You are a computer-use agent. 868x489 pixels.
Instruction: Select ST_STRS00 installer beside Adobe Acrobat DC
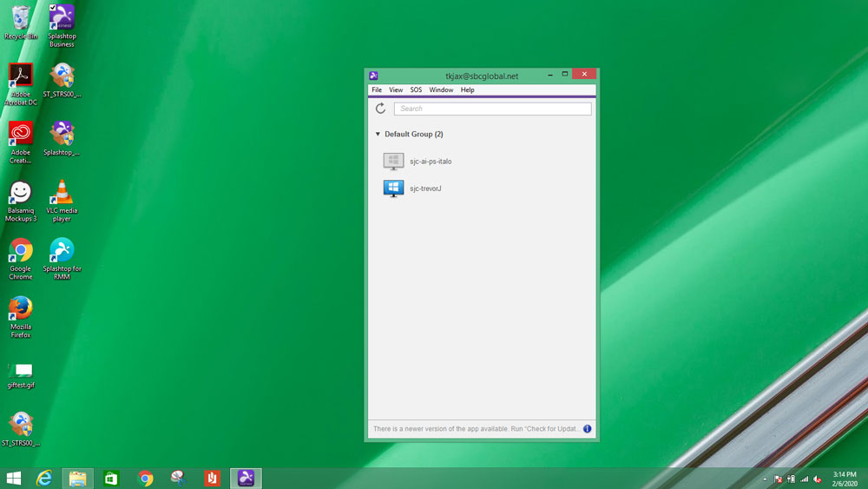tap(62, 80)
